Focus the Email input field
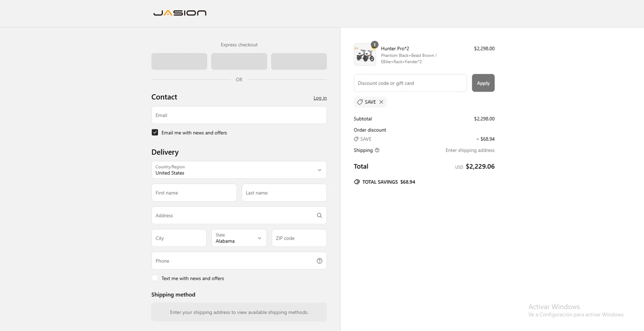Viewport: 644px width, 331px height. click(239, 115)
